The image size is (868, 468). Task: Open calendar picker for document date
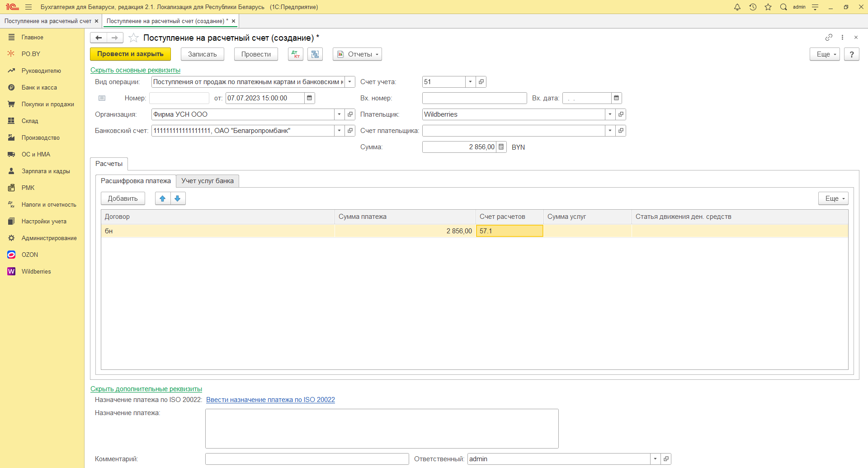point(310,98)
